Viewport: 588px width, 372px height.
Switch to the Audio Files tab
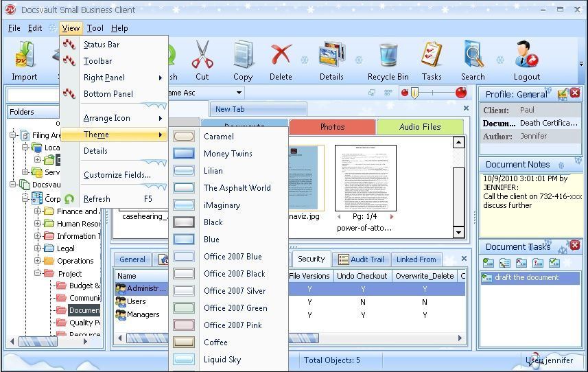[x=420, y=127]
